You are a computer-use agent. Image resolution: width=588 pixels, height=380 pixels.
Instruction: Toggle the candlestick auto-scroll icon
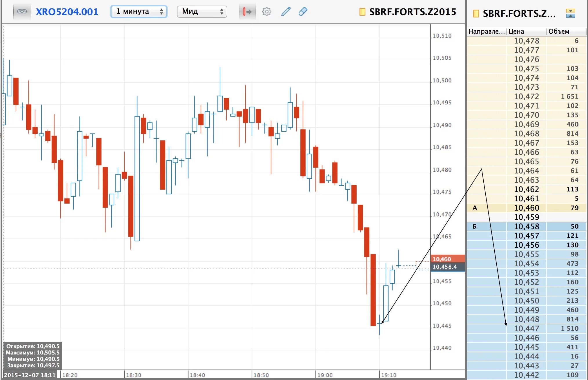click(247, 12)
